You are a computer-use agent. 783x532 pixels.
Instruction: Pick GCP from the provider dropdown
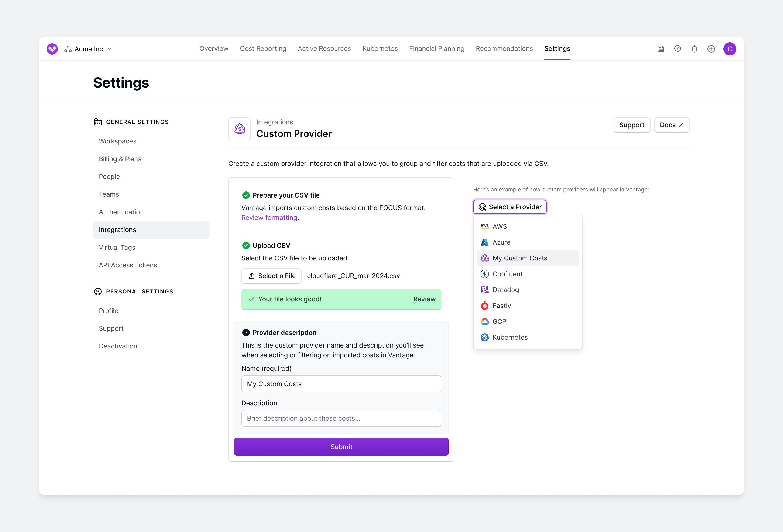[x=499, y=321]
